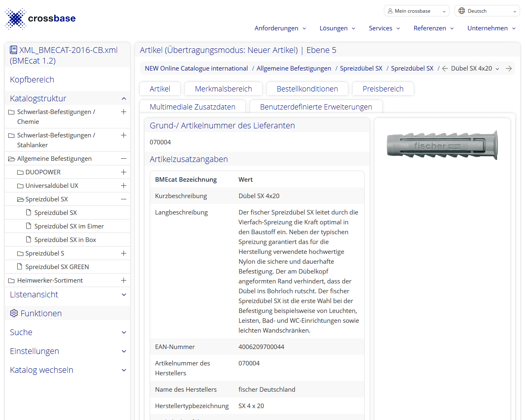The width and height of the screenshot is (525, 420).
Task: Click the folder icon of Schwerlast-Befestigungen / Stahlanker
Action: click(x=11, y=135)
